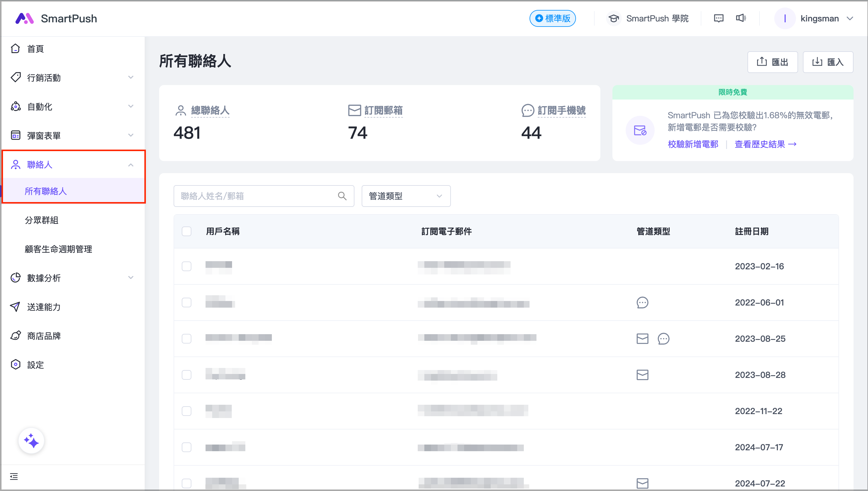Click the 標準版 plan badge
The height and width of the screenshot is (491, 868).
553,18
